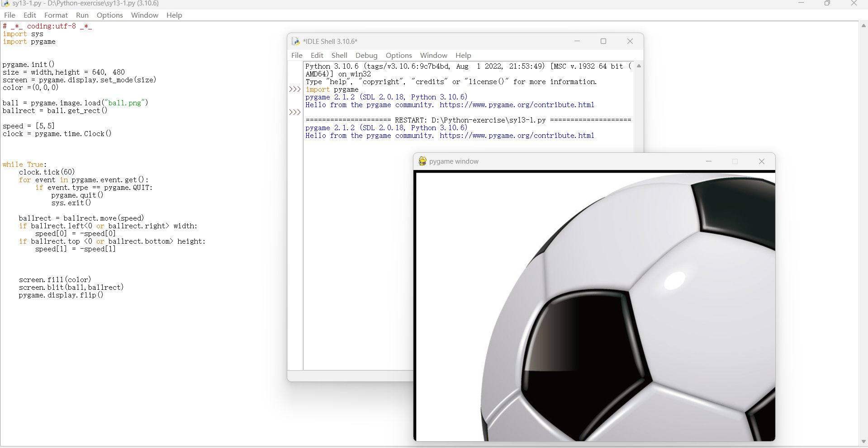Open the Edit menu in the editor window
The image size is (868, 448).
[30, 15]
